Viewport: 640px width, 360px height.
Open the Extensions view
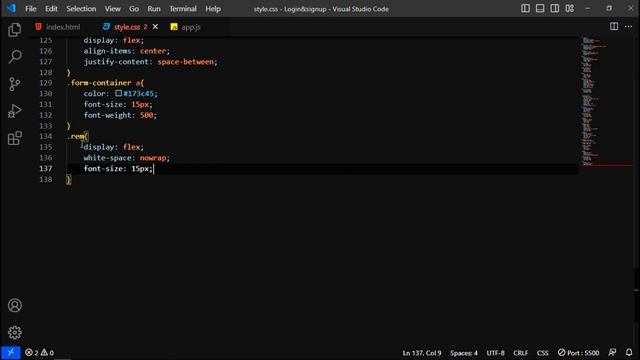15,138
